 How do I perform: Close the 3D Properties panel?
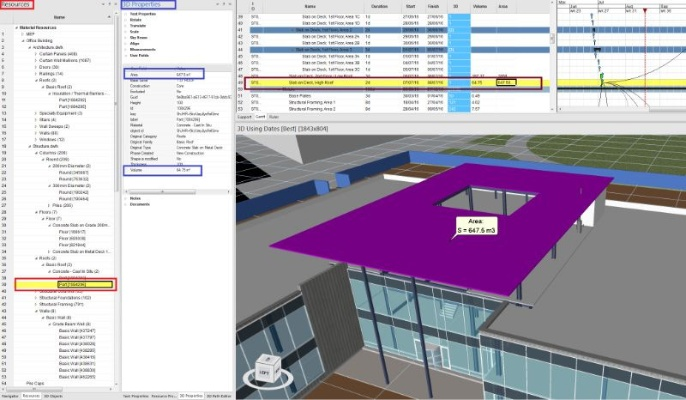click(x=230, y=4)
